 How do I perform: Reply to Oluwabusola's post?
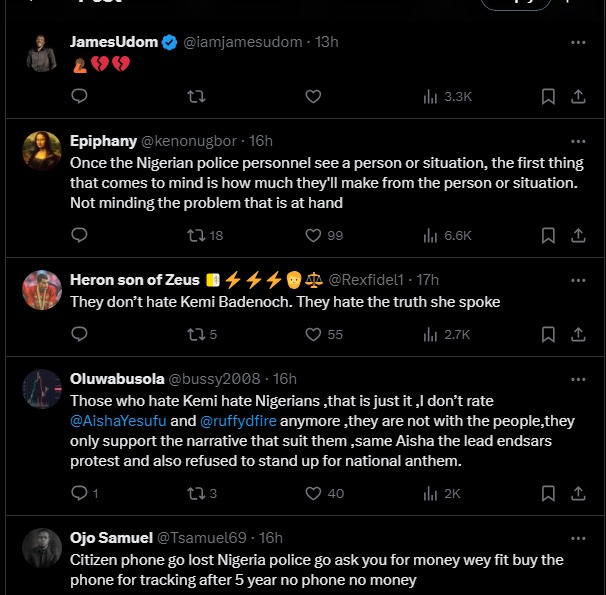click(80, 493)
